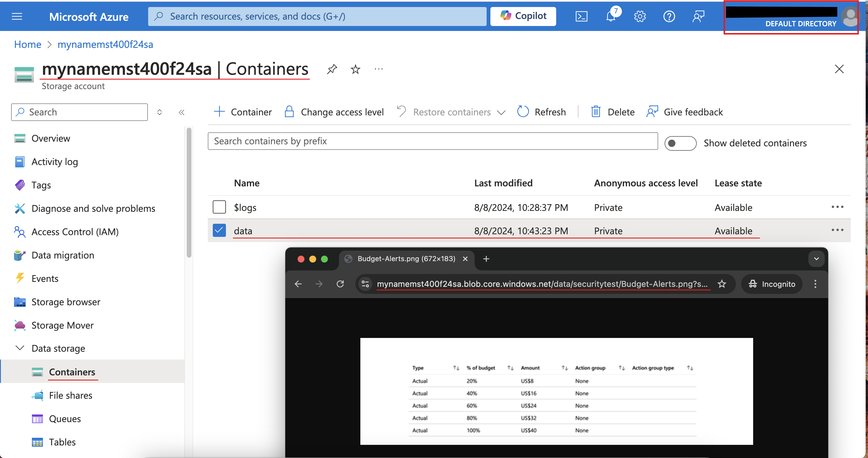The height and width of the screenshot is (458, 868).
Task: Open mynamemst400f24sa breadcrumb link
Action: pos(105,44)
